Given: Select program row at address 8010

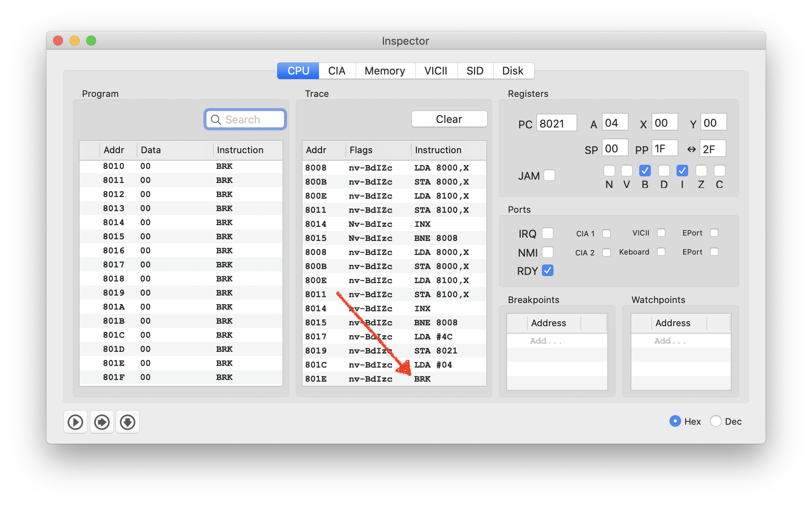Looking at the screenshot, I should tap(181, 166).
